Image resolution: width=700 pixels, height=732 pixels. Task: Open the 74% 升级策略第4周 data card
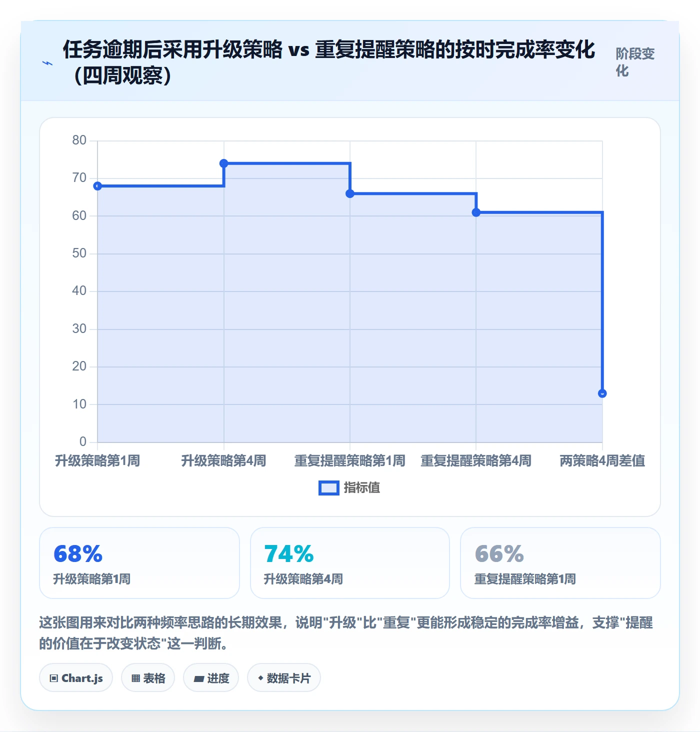[350, 563]
